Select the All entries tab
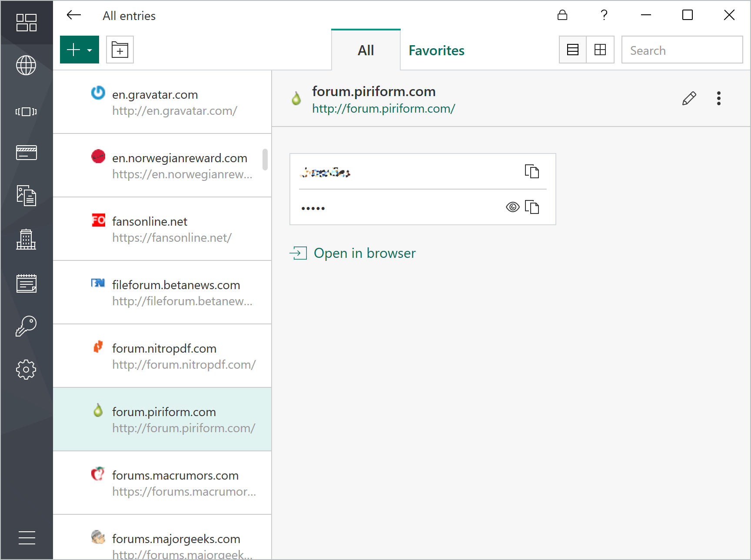Screen dimensions: 751x560 pyautogui.click(x=366, y=50)
